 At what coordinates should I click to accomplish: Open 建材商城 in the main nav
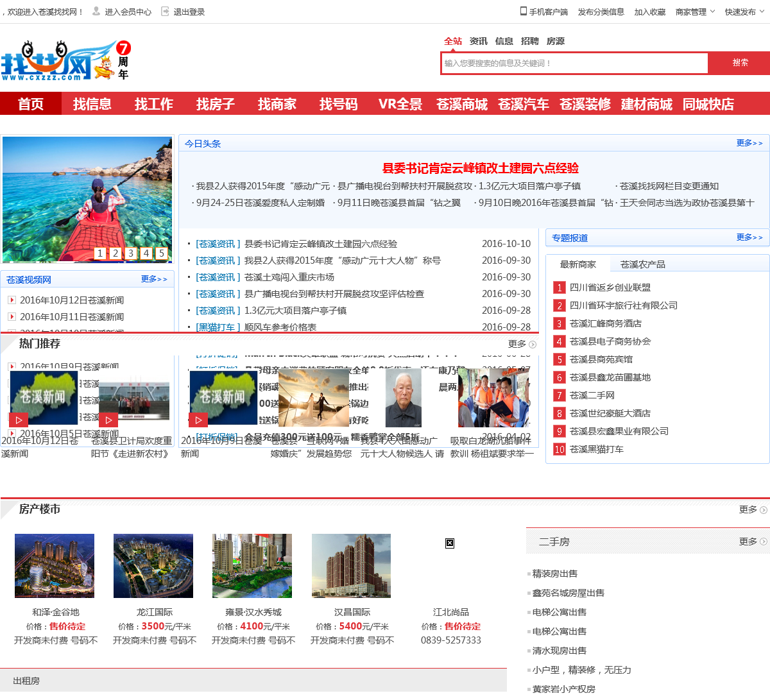point(647,103)
